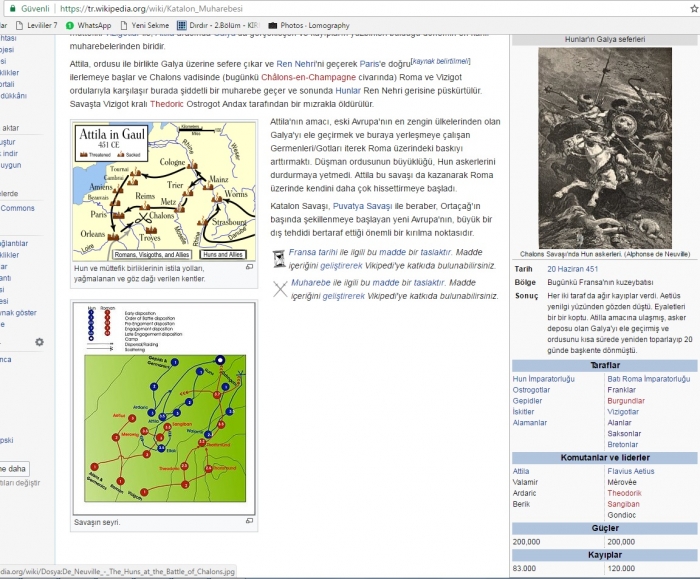Image resolution: width=700 pixels, height=579 pixels.
Task: Open the Ren Nehri link
Action: (299, 63)
